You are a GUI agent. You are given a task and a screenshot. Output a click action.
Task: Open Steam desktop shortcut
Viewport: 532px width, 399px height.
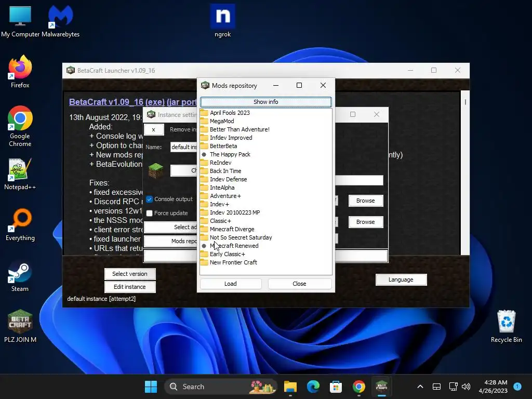(20, 276)
